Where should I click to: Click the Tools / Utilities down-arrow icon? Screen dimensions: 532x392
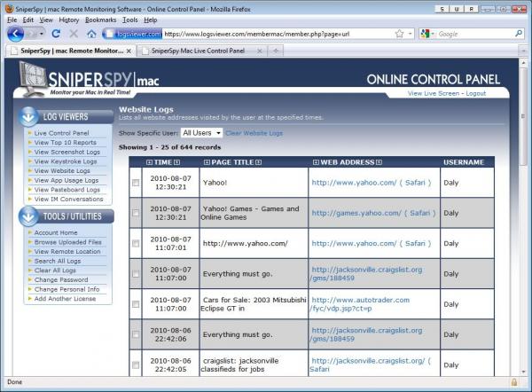28,216
